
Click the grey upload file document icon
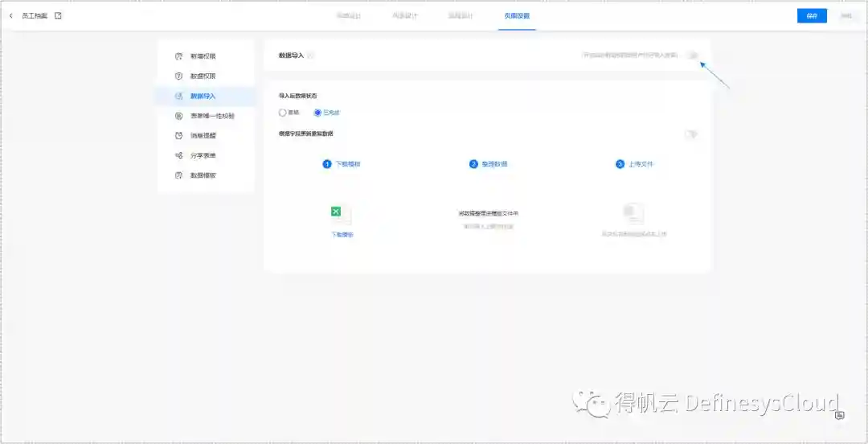pos(633,212)
